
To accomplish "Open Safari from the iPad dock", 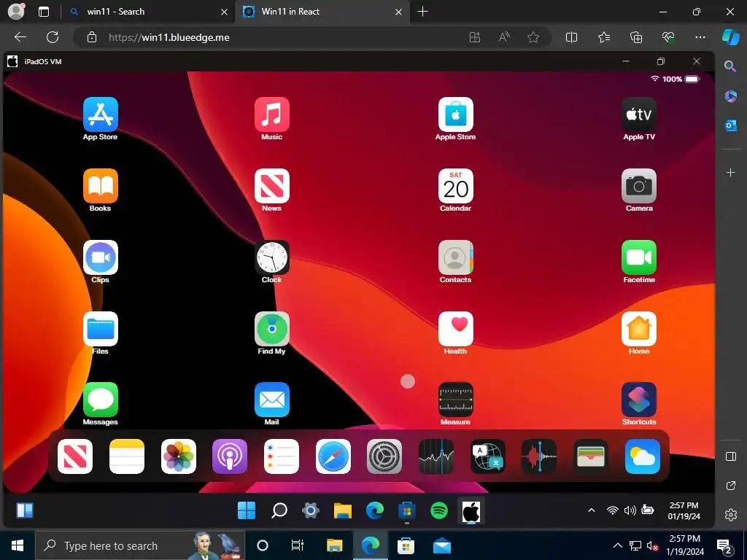I will pos(333,456).
